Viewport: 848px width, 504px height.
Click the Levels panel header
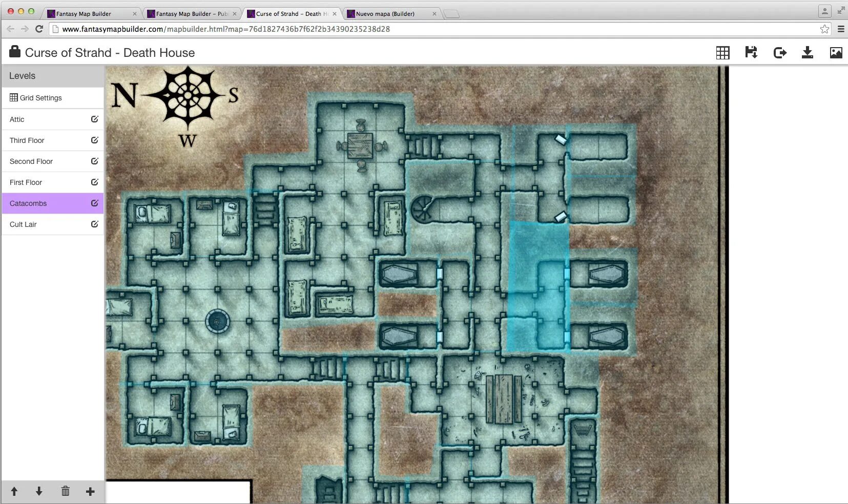coord(53,76)
